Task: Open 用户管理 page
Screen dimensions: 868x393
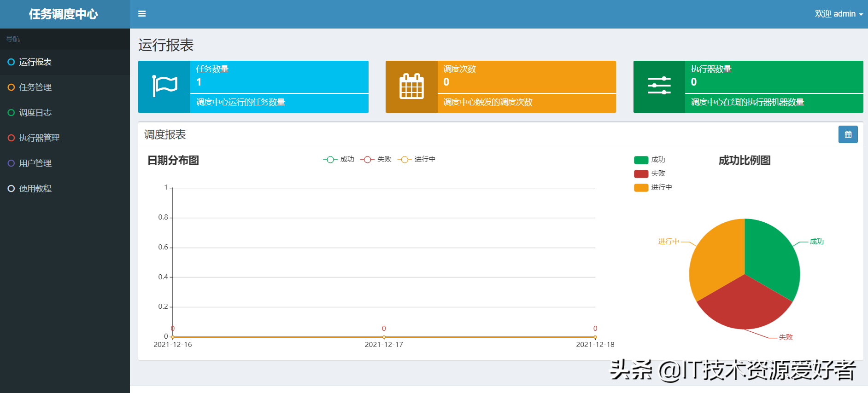Action: [65, 163]
